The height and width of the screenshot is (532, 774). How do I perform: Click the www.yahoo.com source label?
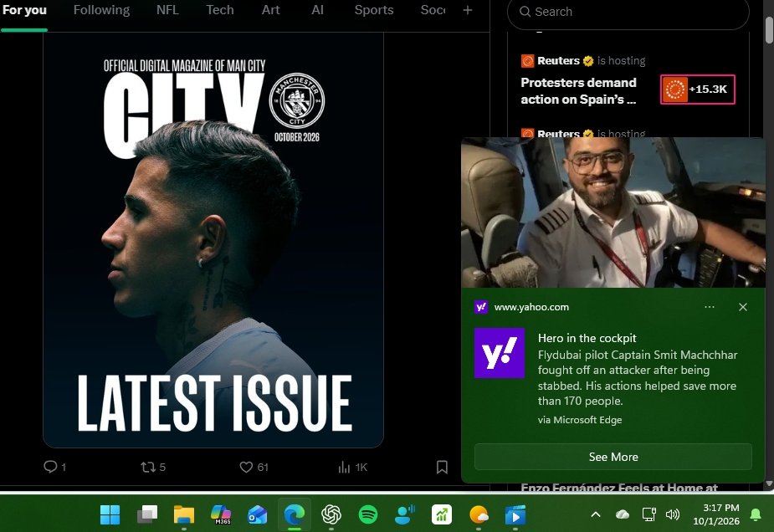tap(531, 307)
